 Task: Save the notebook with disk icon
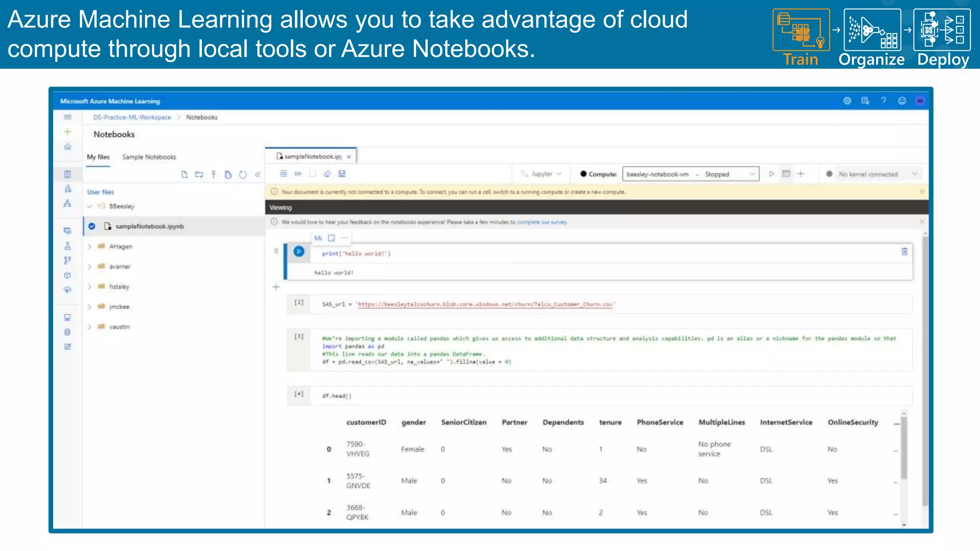pyautogui.click(x=342, y=174)
